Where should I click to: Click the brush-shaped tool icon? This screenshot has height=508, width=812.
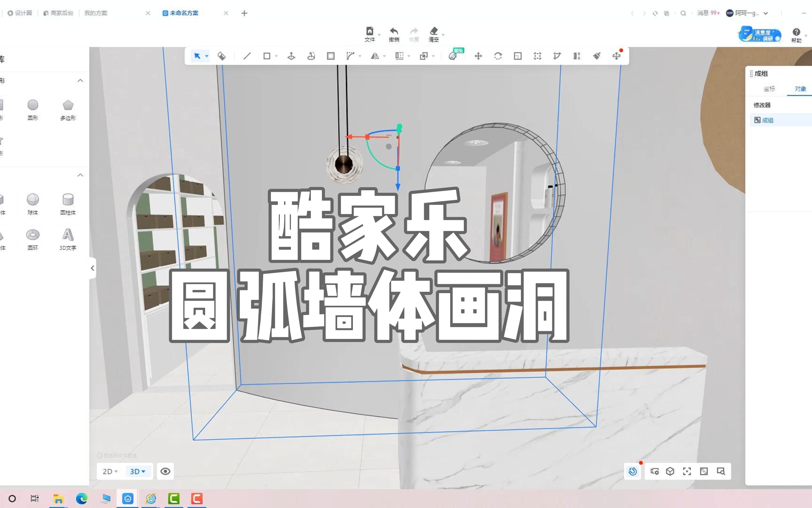coord(597,56)
